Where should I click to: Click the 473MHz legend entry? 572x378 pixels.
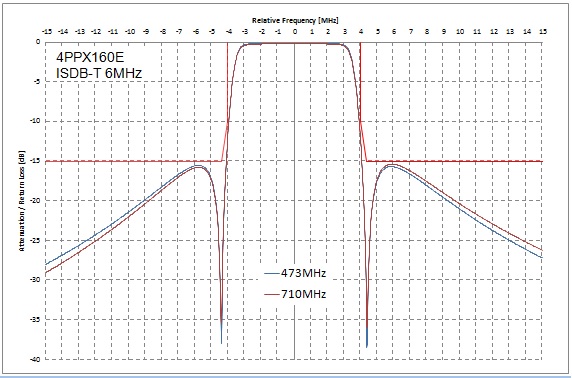point(295,273)
